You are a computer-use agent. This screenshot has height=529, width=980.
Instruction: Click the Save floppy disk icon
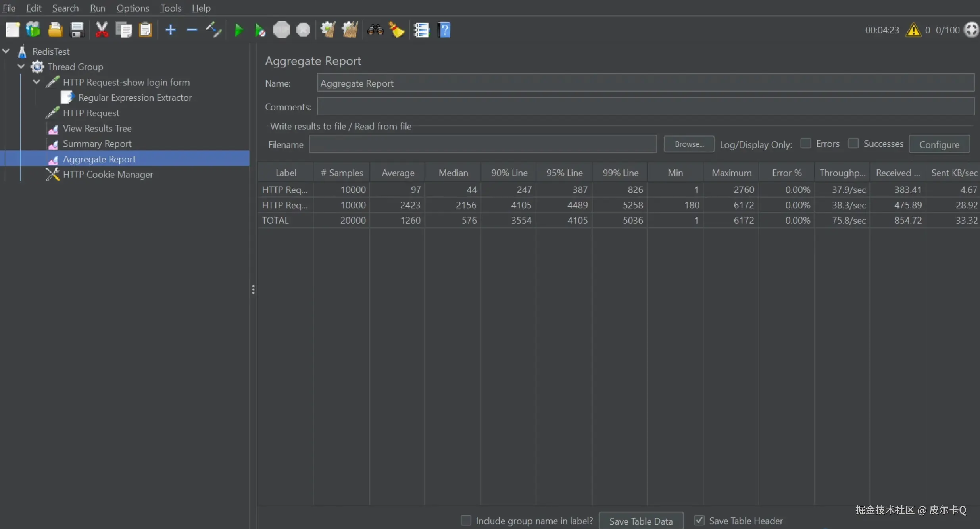tap(77, 30)
